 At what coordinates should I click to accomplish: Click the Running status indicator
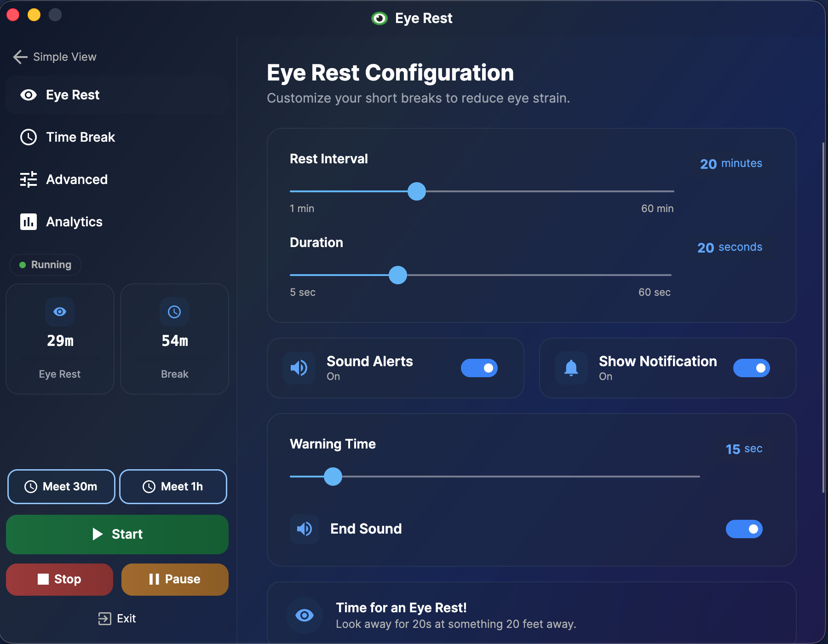click(x=46, y=265)
